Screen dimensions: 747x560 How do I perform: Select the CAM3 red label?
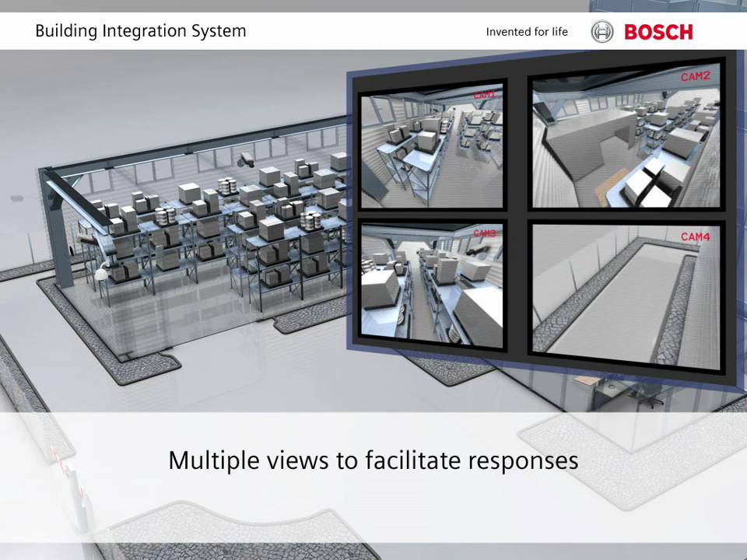pos(485,233)
